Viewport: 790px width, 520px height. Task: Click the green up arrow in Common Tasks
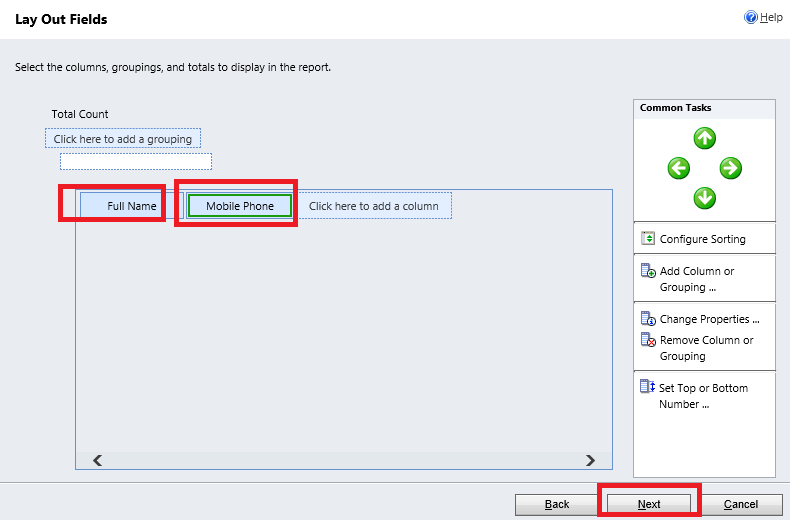[704, 138]
